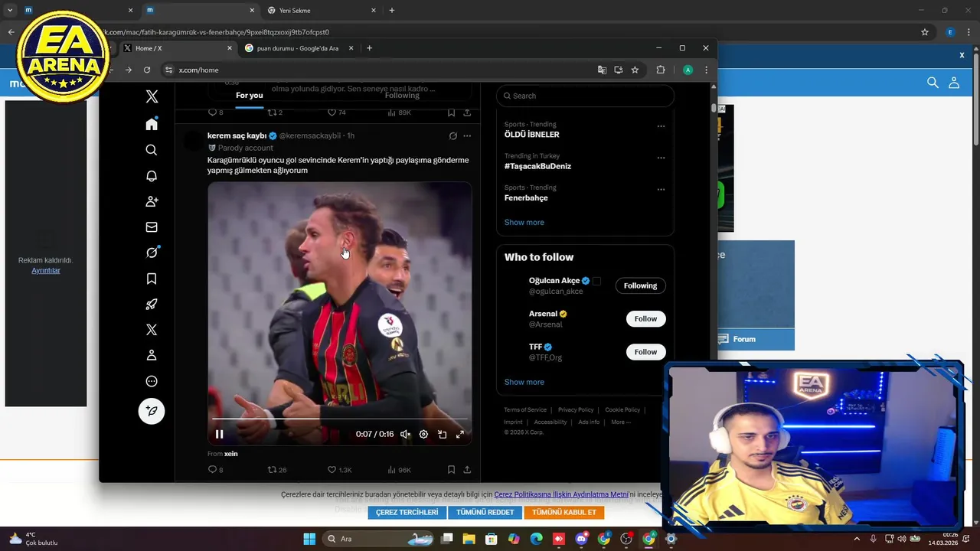Show more Who to follow suggestions
The image size is (980, 551).
point(524,382)
